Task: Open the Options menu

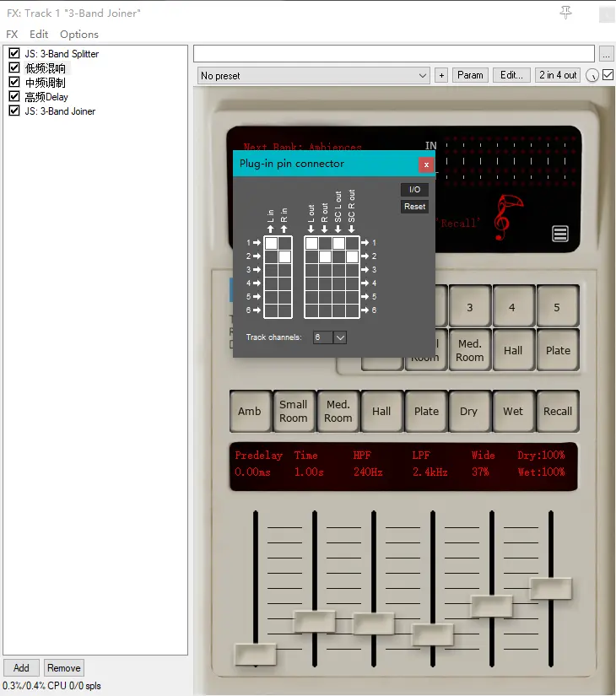Action: point(79,35)
